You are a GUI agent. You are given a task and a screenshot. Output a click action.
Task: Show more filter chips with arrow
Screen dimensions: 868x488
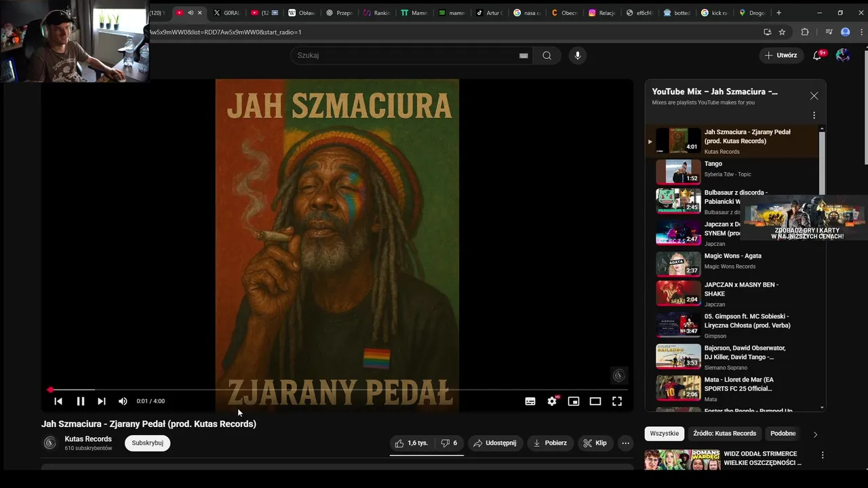pyautogui.click(x=815, y=434)
